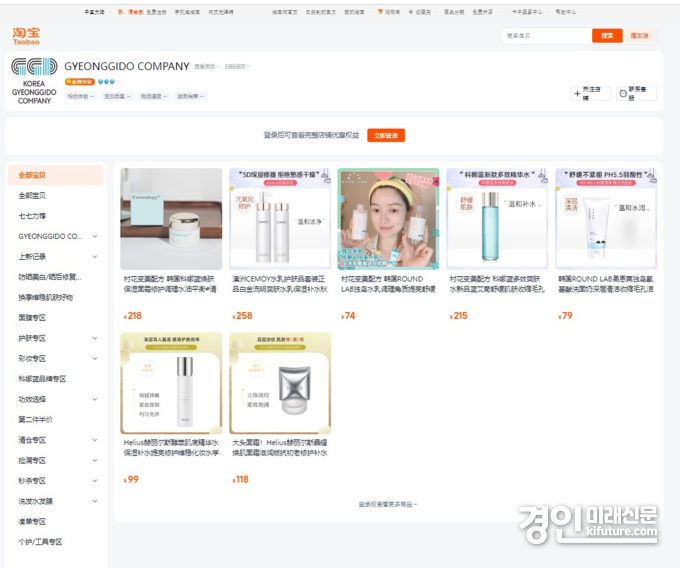This screenshot has width=680, height=568.
Task: Open the Helius silver mask image priced ¥118
Action: pyautogui.click(x=280, y=383)
